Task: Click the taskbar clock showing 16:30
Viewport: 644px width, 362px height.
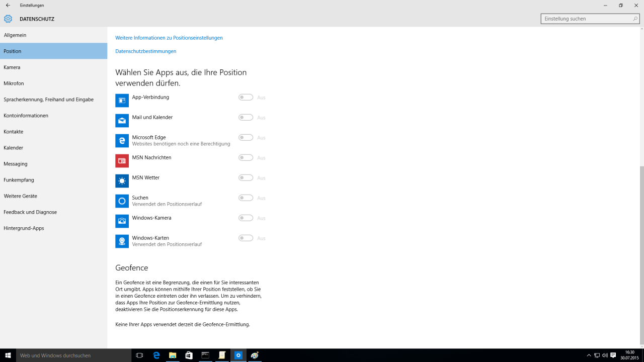Action: pyautogui.click(x=629, y=355)
